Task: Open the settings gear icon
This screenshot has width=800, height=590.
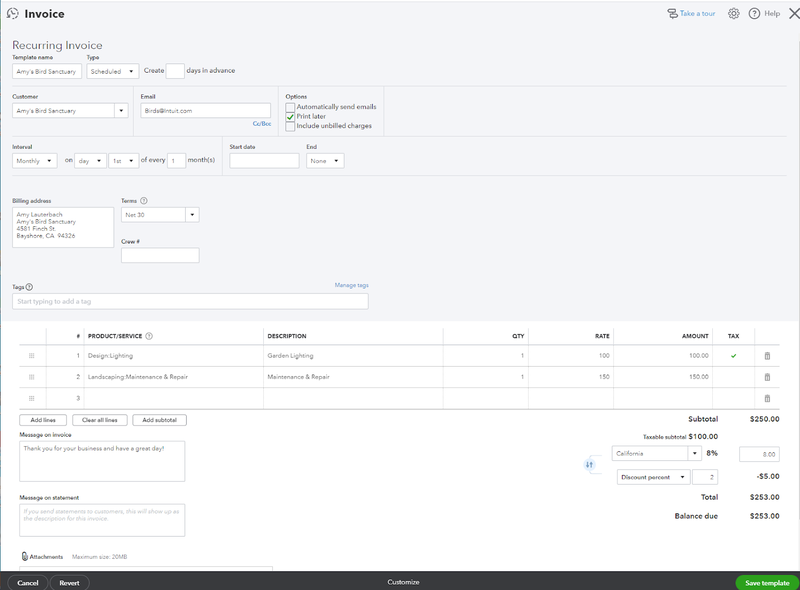Action: (734, 14)
